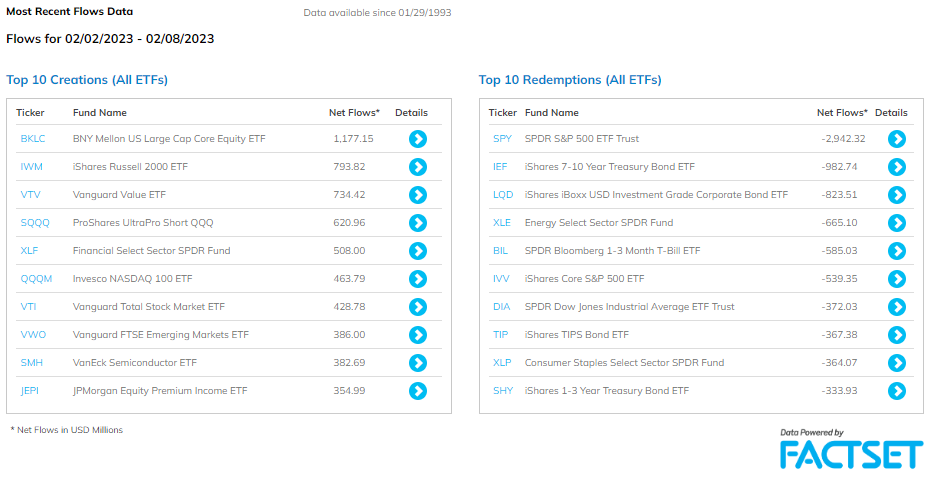Click Top 10 Creations (All ETFs) heading

tap(87, 80)
